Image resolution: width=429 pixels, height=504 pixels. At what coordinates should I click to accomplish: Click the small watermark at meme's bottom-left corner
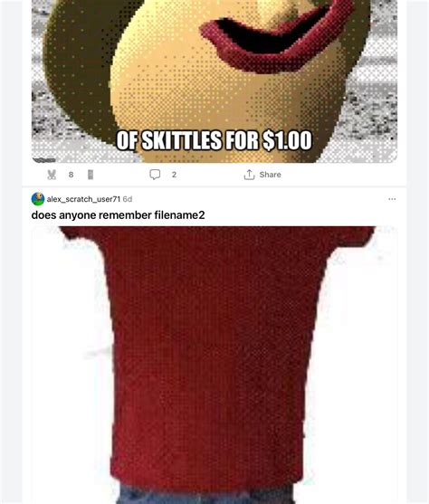pos(44,160)
